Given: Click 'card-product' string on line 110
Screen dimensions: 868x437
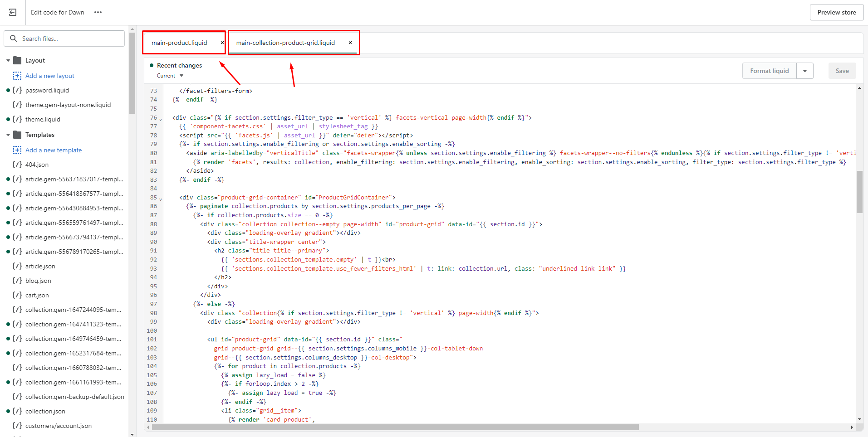Looking at the screenshot, I should (x=288, y=419).
